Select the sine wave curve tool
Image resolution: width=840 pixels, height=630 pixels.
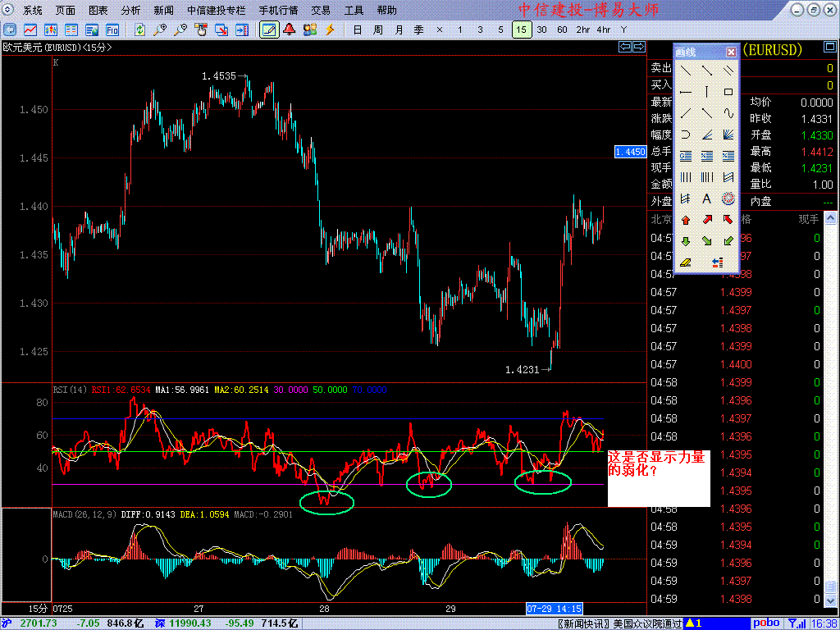point(728,113)
